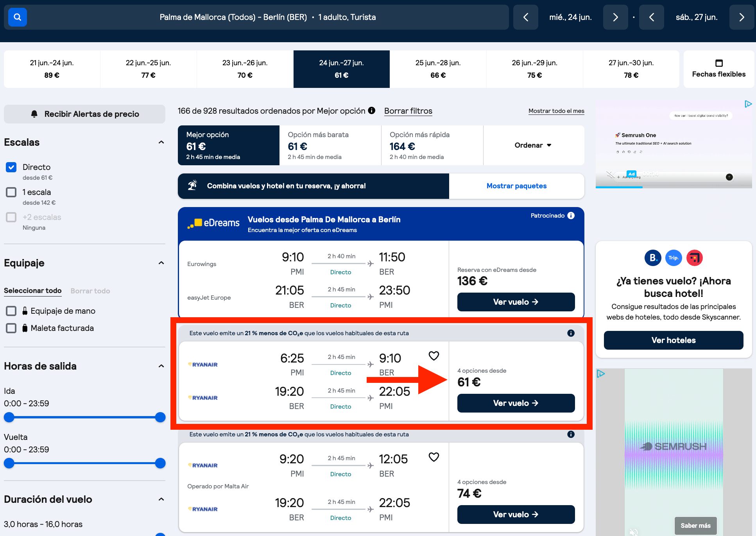Switch to Opción más barata tab

[x=330, y=145]
